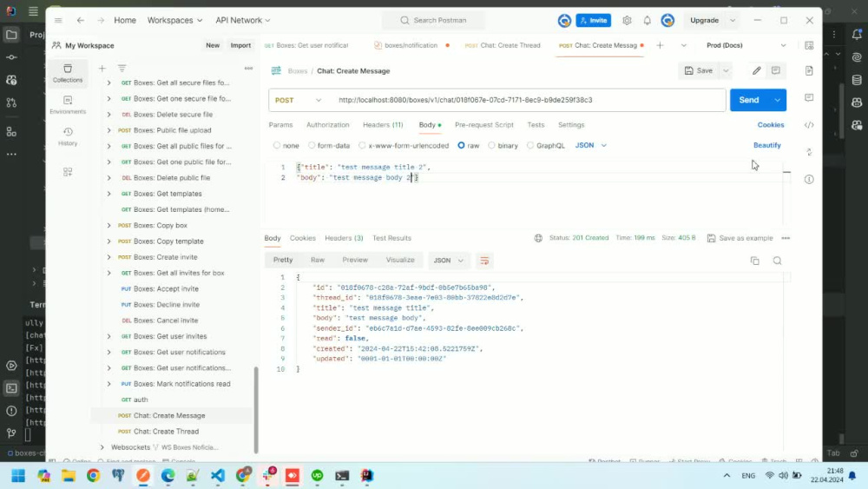This screenshot has height=489, width=868.
Task: Open collections panel more options ellipsis
Action: 248,68
